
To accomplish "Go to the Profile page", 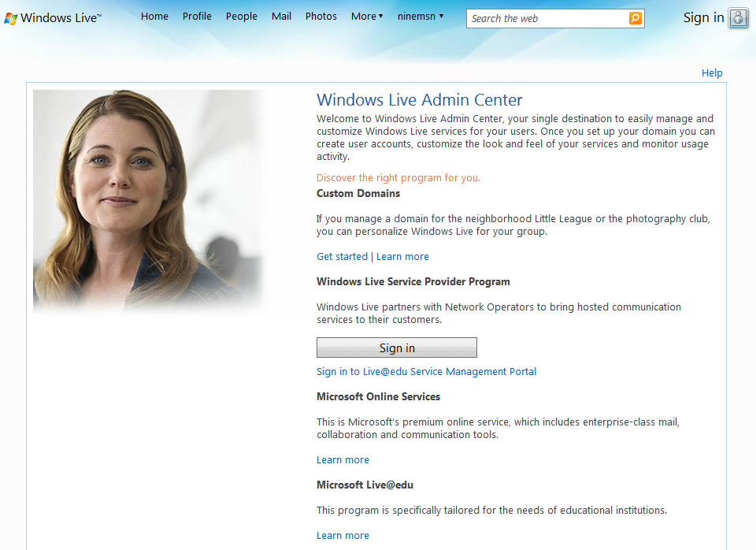I will coord(197,16).
